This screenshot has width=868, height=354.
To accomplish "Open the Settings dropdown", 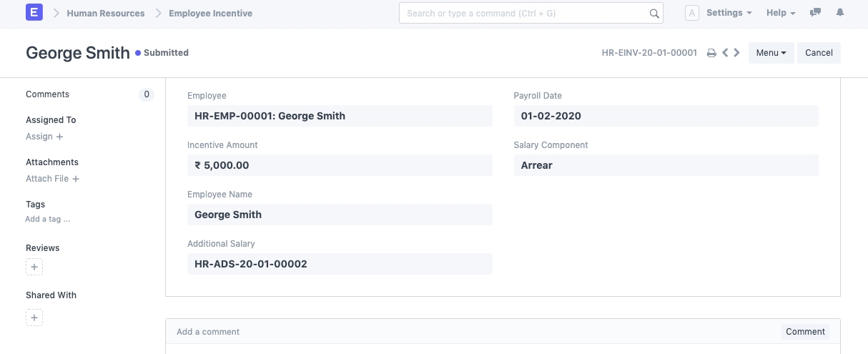I will [729, 13].
